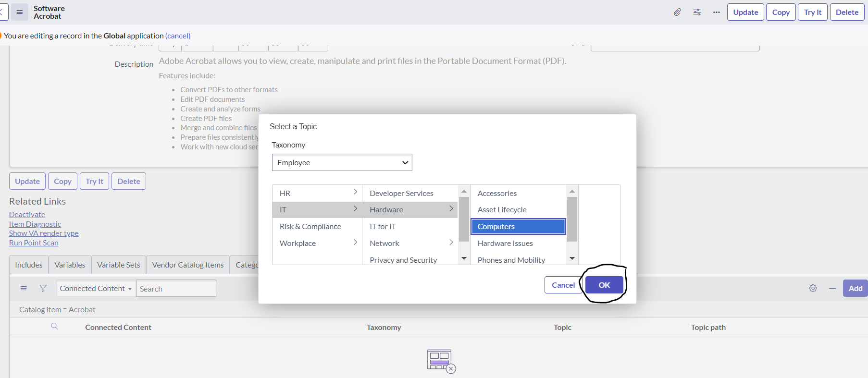
Task: Sort by Topic path column header
Action: point(708,327)
